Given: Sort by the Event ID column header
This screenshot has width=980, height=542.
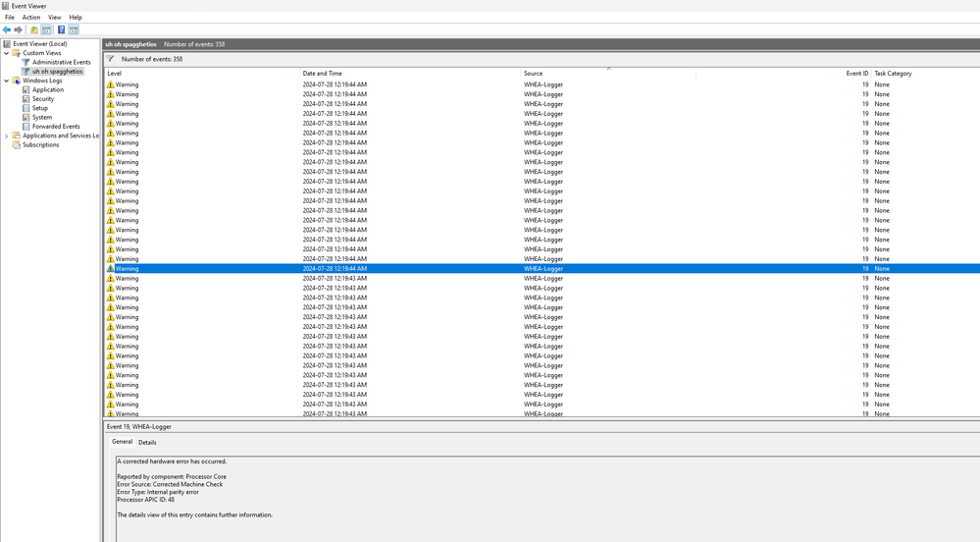Looking at the screenshot, I should pyautogui.click(x=783, y=74).
